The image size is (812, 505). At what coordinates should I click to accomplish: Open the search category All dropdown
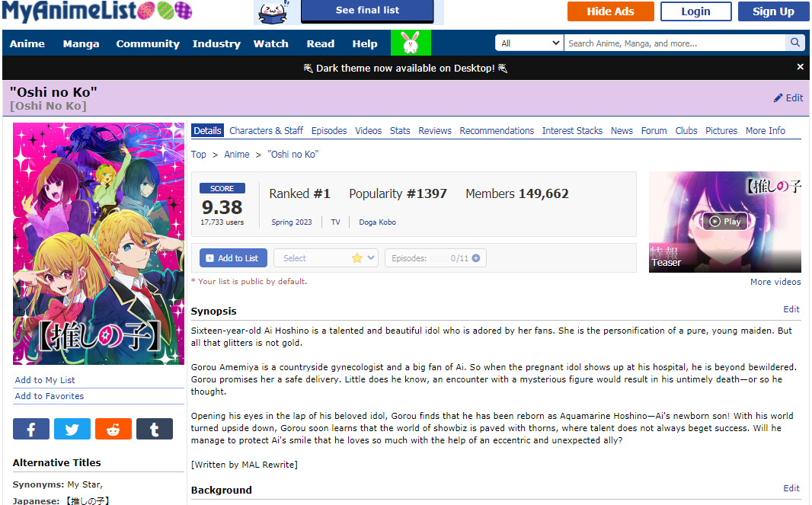point(529,43)
